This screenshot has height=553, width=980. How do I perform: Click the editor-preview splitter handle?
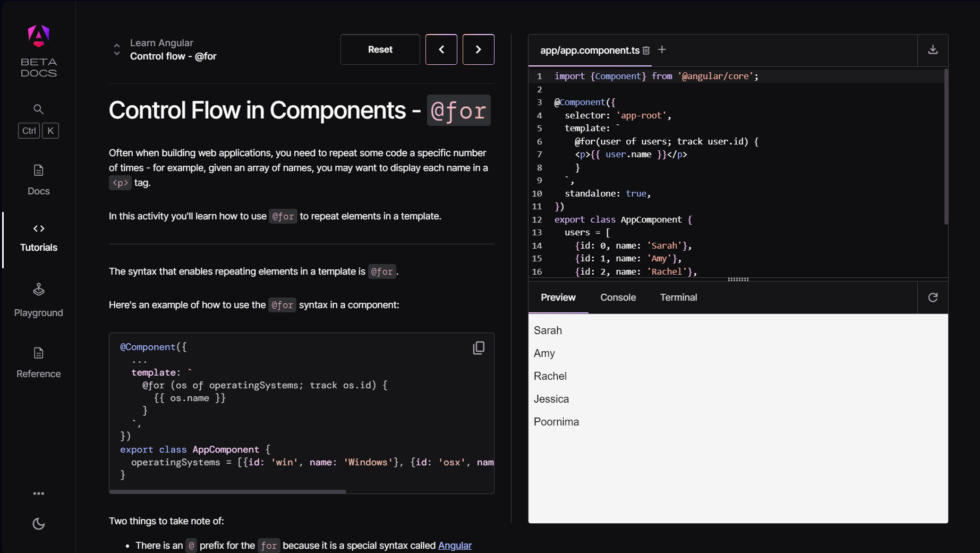tap(738, 279)
